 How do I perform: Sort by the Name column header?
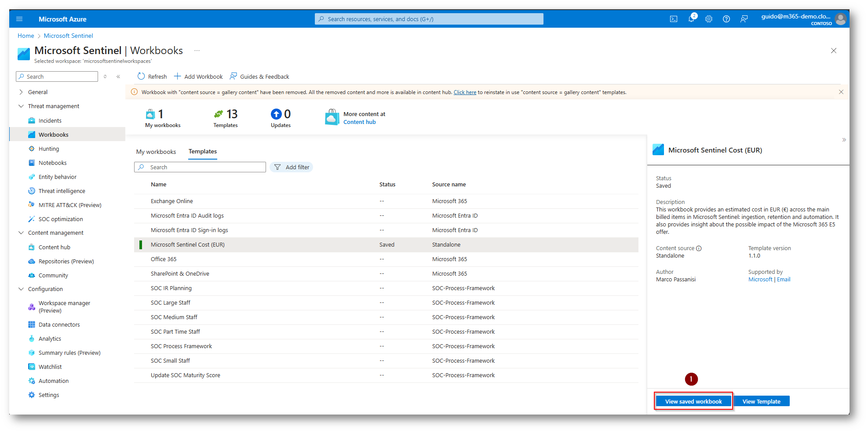pyautogui.click(x=159, y=185)
